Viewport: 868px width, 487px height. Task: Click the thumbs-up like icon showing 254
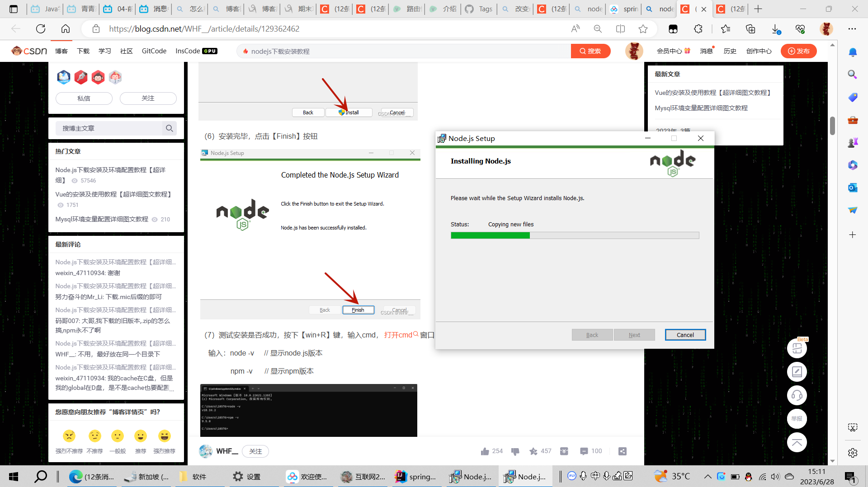click(x=486, y=451)
